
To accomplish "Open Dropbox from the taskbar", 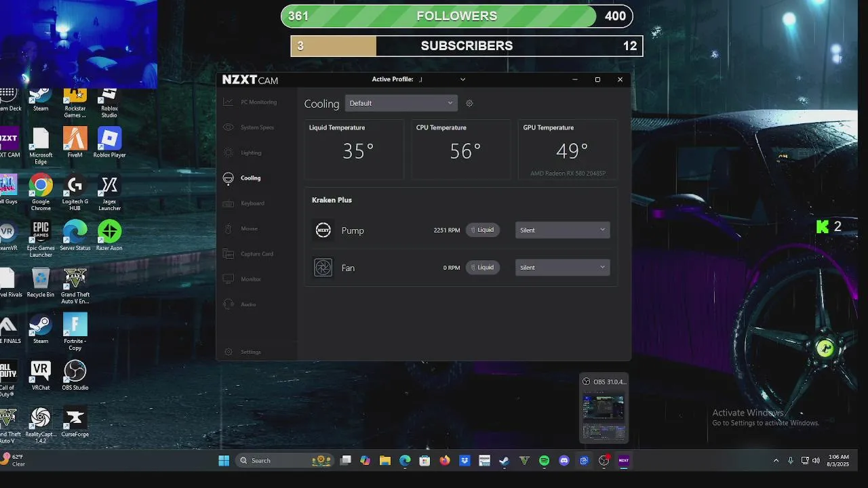I will (x=465, y=461).
